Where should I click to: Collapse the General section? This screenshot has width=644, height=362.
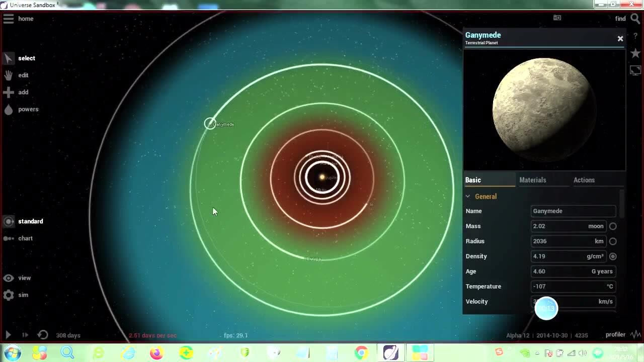point(467,196)
